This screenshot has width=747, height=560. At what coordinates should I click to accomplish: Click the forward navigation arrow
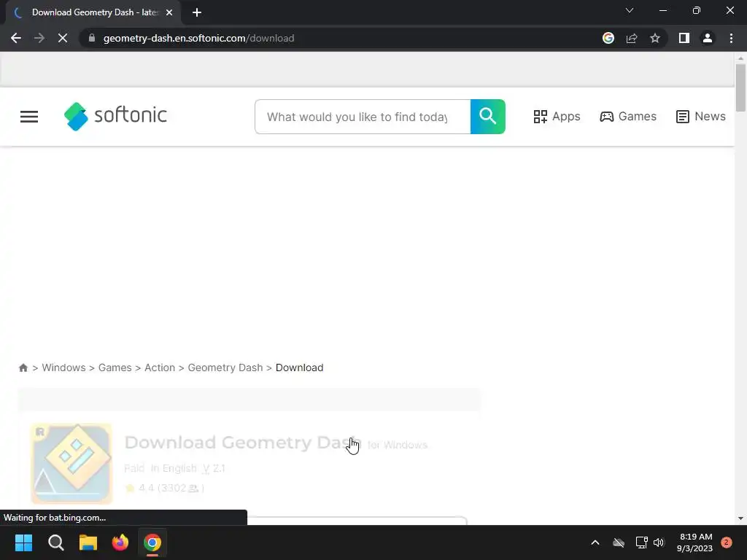pos(39,38)
